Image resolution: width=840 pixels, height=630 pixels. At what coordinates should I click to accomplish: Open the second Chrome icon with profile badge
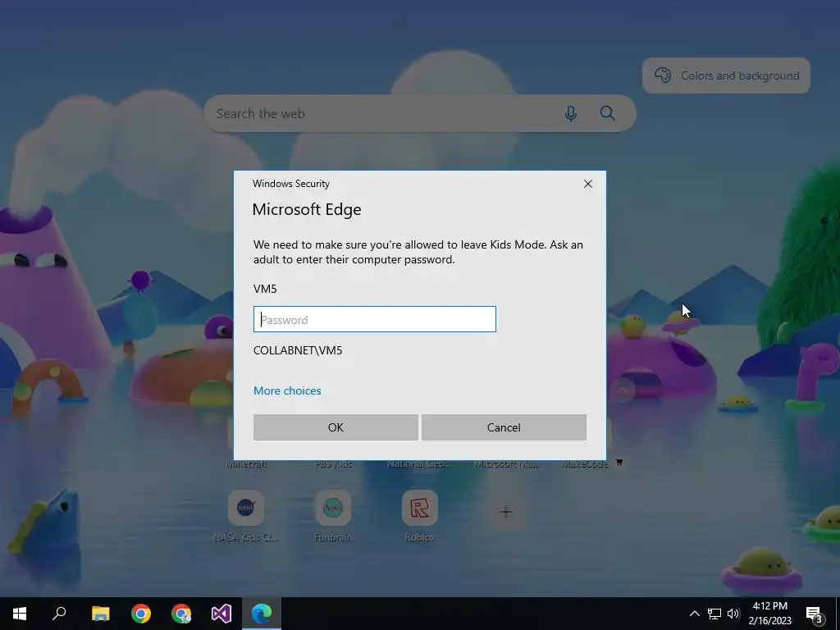[181, 614]
